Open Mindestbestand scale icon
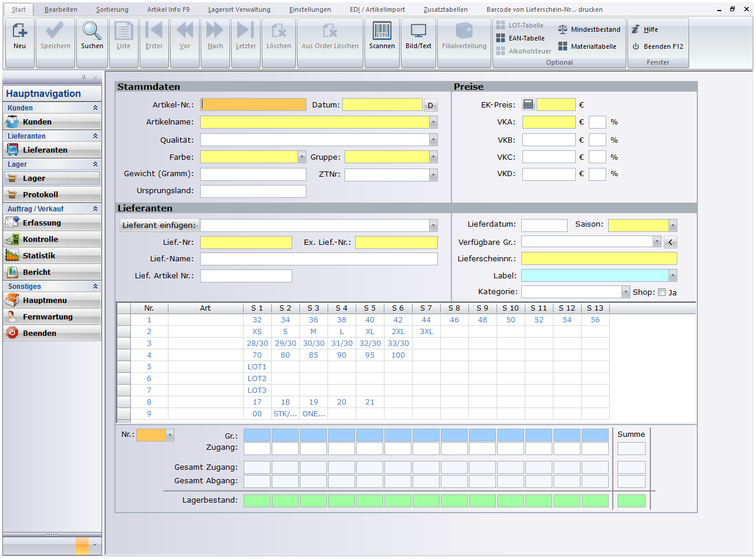Viewport: 756px width, 559px height. (562, 29)
